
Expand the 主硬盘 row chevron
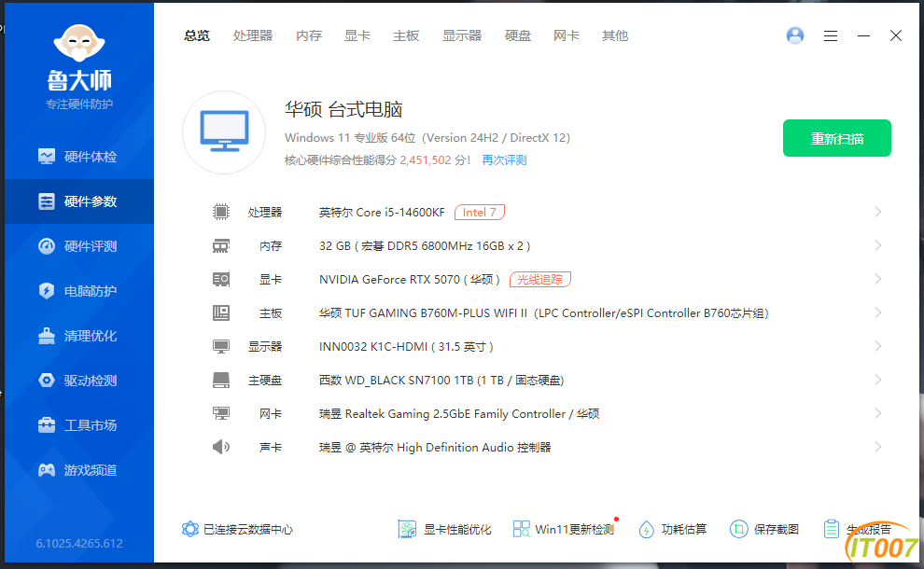coord(877,380)
